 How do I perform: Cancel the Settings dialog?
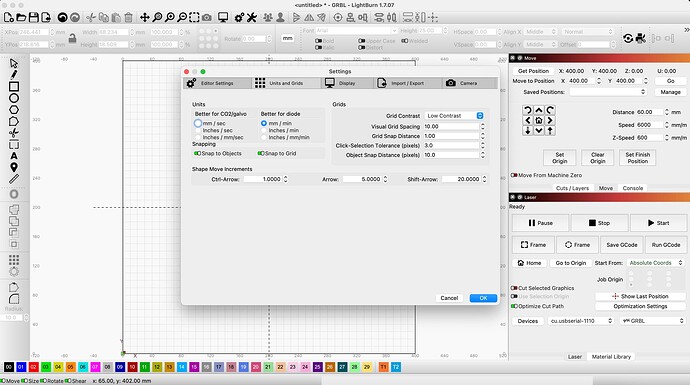click(x=449, y=298)
